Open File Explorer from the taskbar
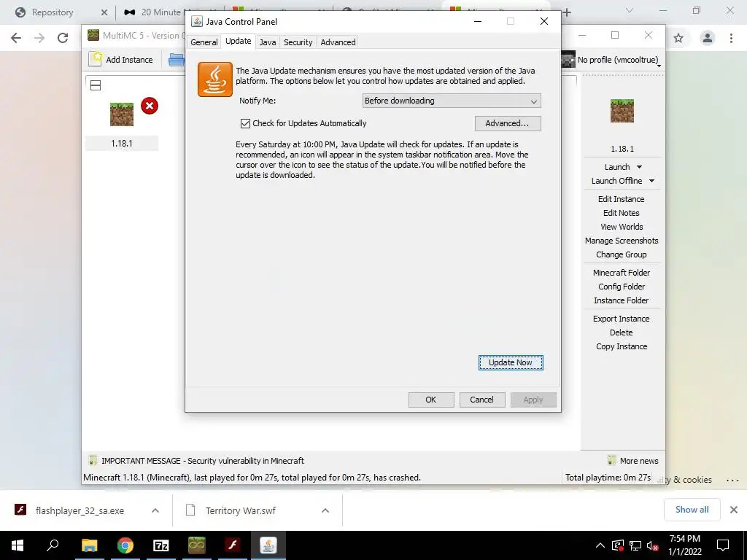 (x=89, y=545)
